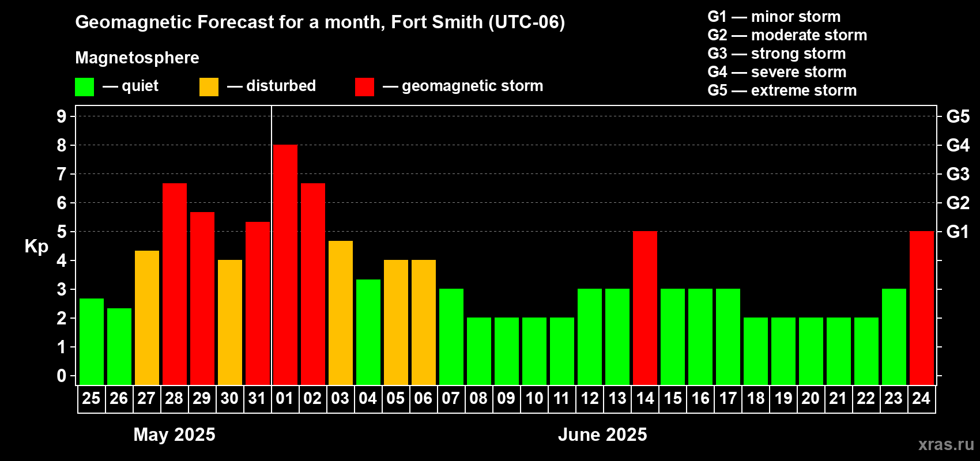Click the orange disturbed legend swatch
This screenshot has height=461, width=980.
[209, 87]
